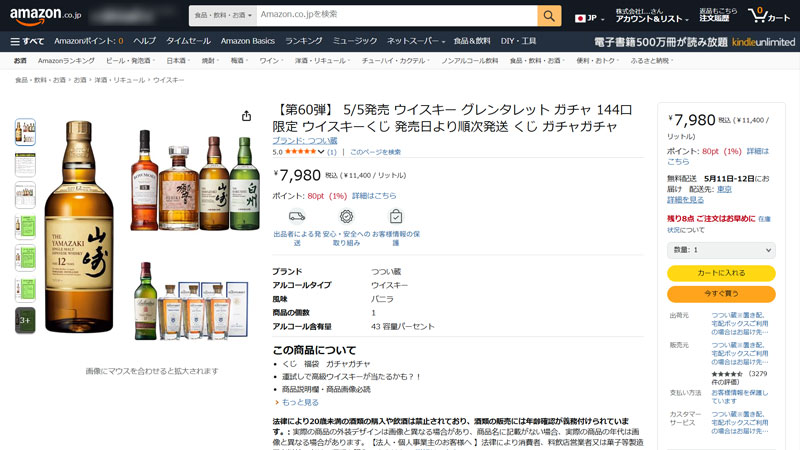This screenshot has width=800, height=450.
Task: Click the kindle unlimited banner
Action: (694, 42)
